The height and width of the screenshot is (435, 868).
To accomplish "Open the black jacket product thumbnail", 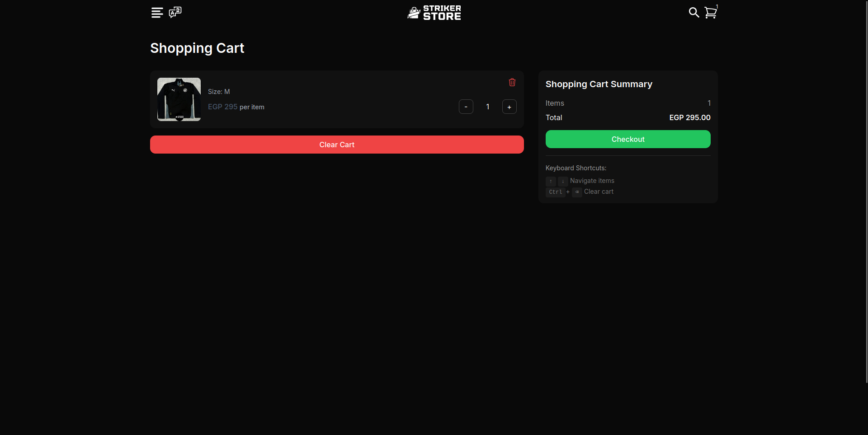I will pyautogui.click(x=179, y=99).
